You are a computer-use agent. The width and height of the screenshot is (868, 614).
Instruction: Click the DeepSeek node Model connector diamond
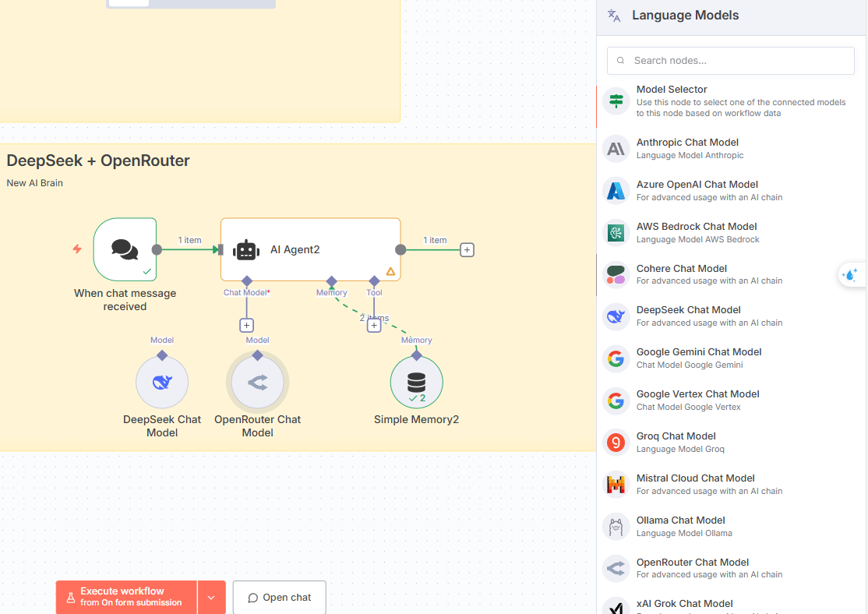(162, 355)
